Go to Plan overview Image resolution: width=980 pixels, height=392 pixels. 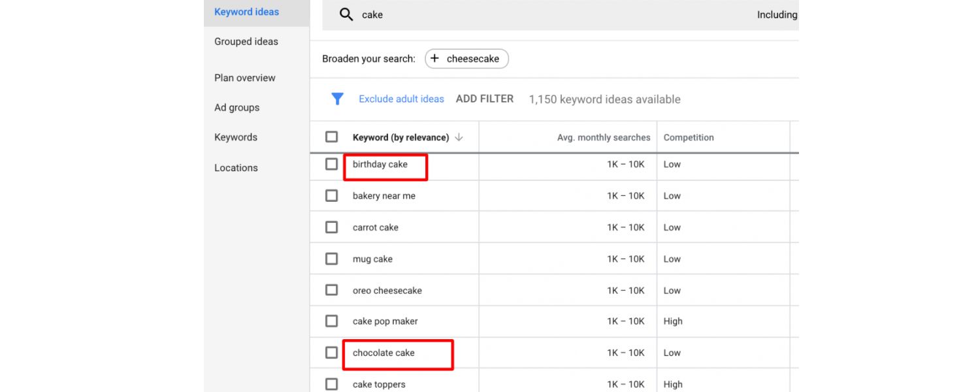[x=244, y=77]
